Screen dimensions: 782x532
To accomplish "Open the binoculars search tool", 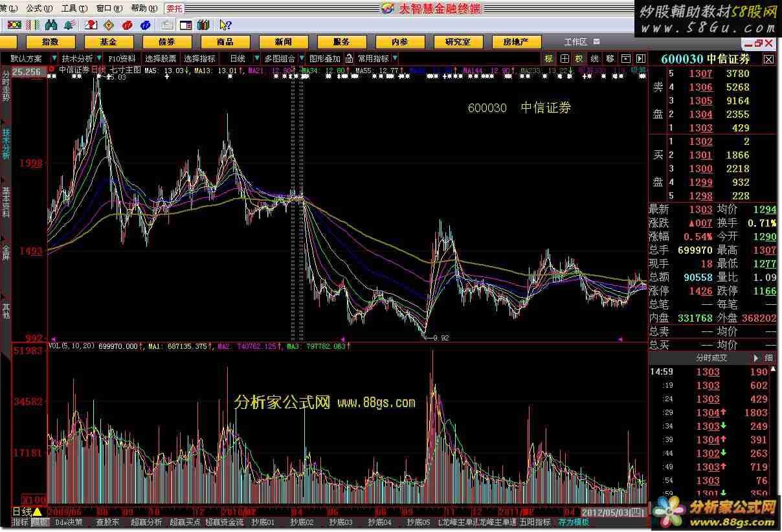I will click(51, 25).
